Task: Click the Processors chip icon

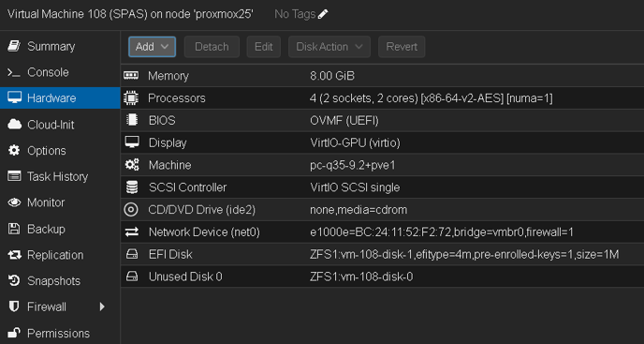Action: (x=131, y=97)
